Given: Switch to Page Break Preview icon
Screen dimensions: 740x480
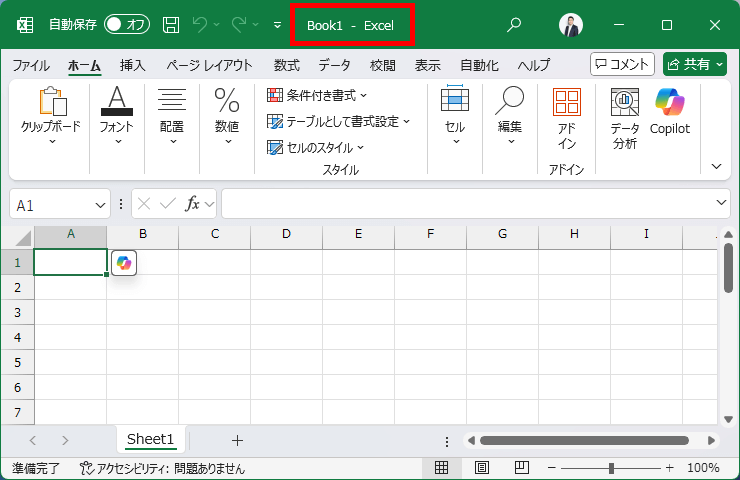Looking at the screenshot, I should point(521,468).
